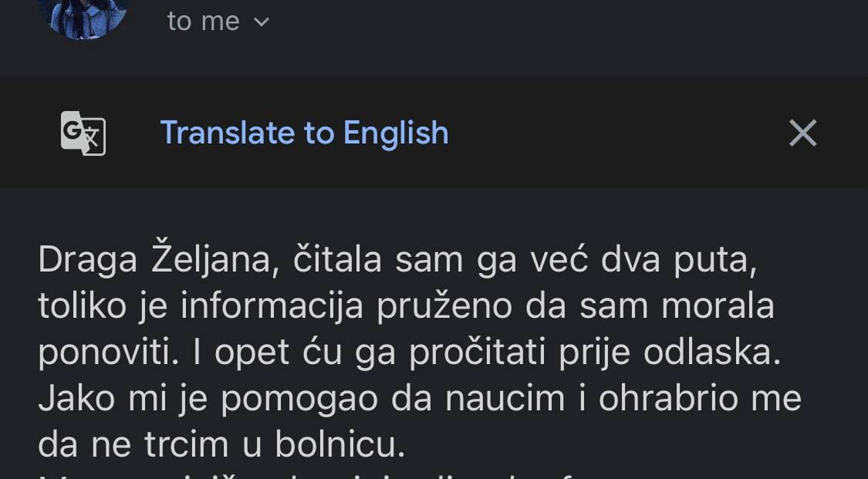868x479 pixels.
Task: Tap the word "informacija" in the email
Action: point(272,306)
